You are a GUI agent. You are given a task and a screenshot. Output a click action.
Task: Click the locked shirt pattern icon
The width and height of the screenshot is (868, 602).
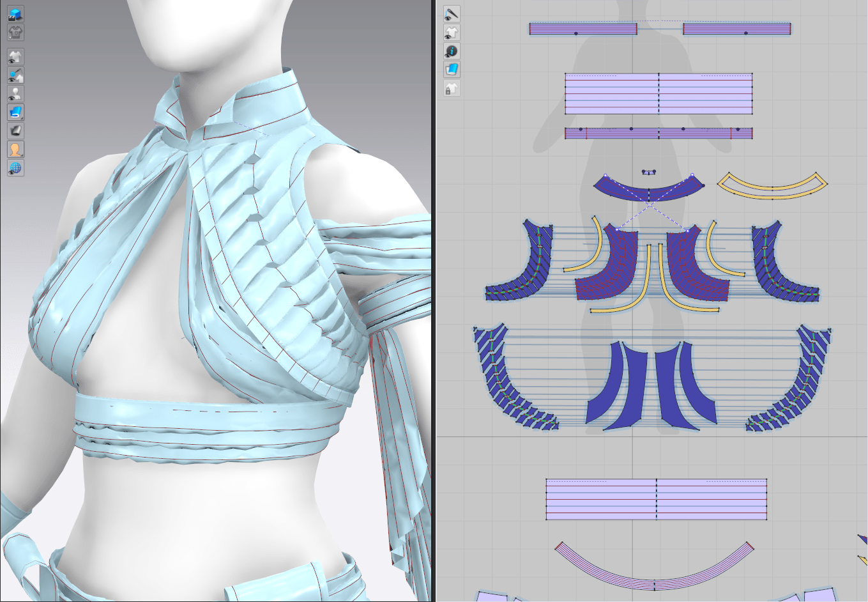tap(452, 88)
